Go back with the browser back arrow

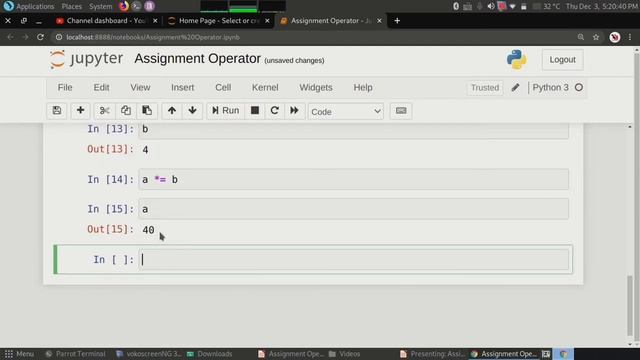(10, 37)
